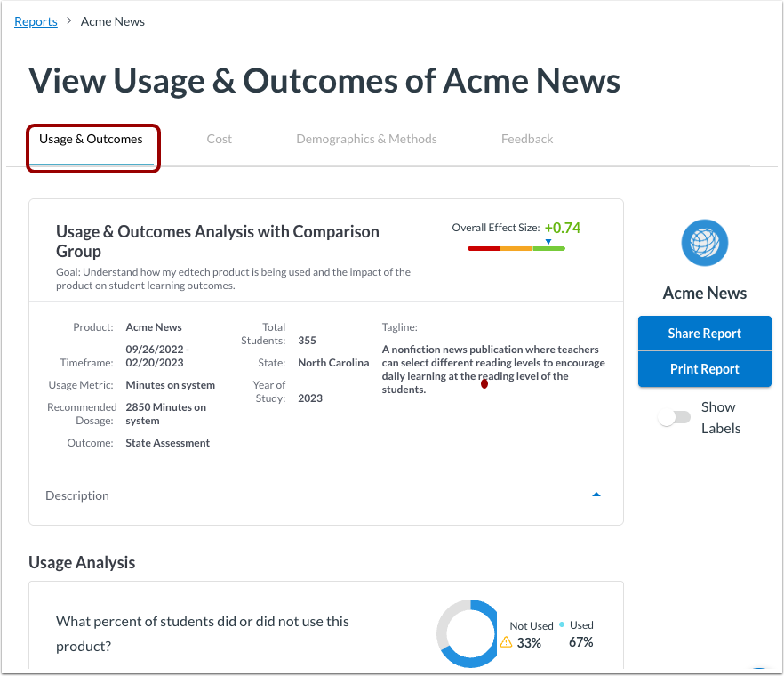Select the Feedback tab

tap(526, 139)
